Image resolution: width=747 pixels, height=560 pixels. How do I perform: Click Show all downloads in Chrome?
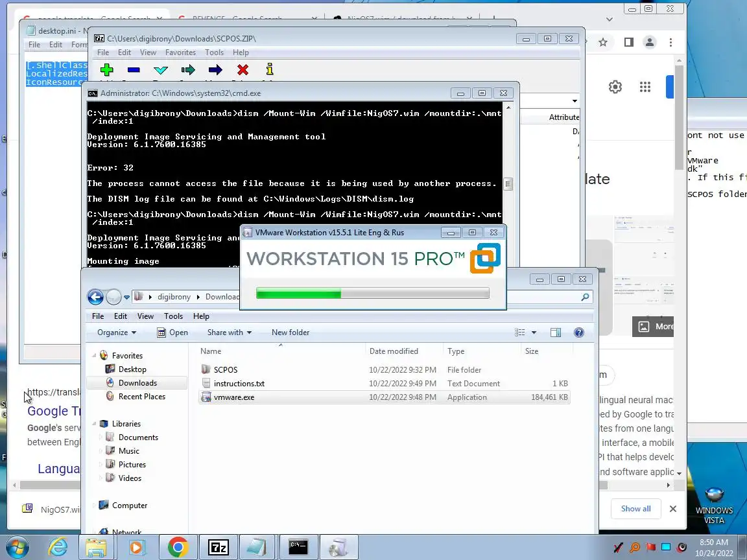pyautogui.click(x=635, y=509)
